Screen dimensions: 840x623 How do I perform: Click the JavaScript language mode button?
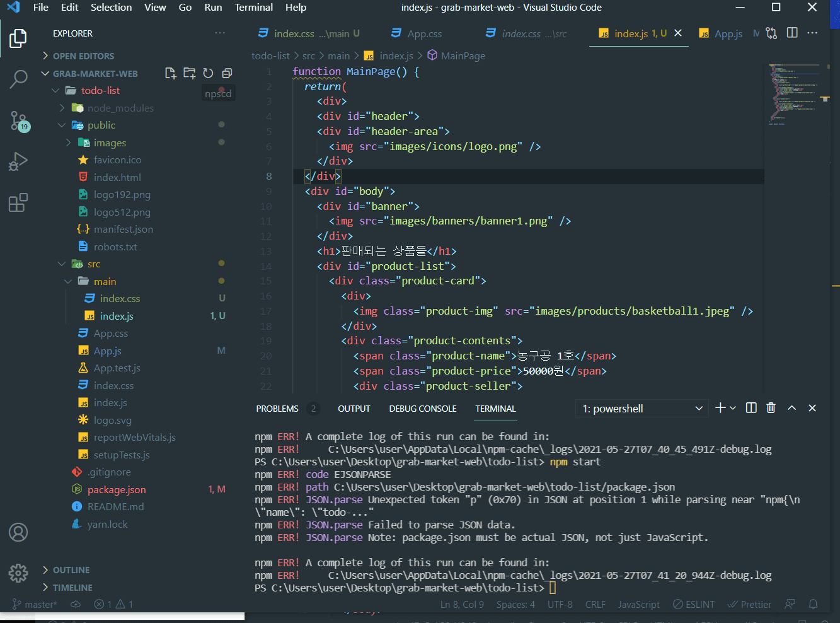[x=638, y=604]
